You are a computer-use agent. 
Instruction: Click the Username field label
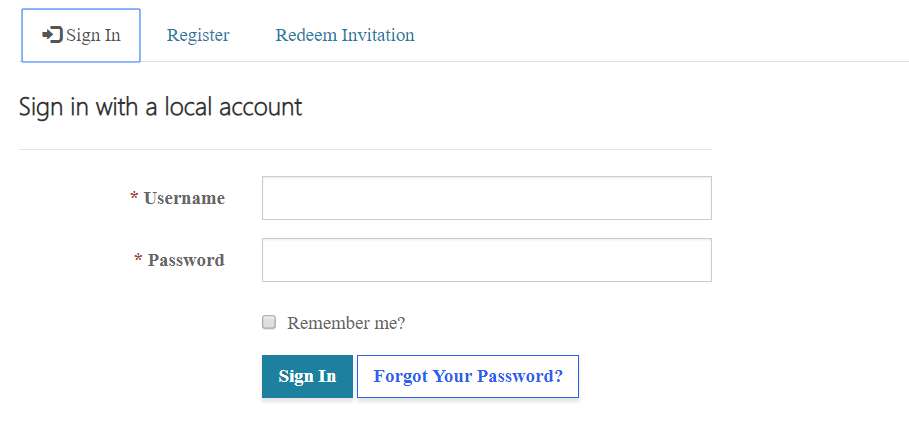[x=184, y=198]
